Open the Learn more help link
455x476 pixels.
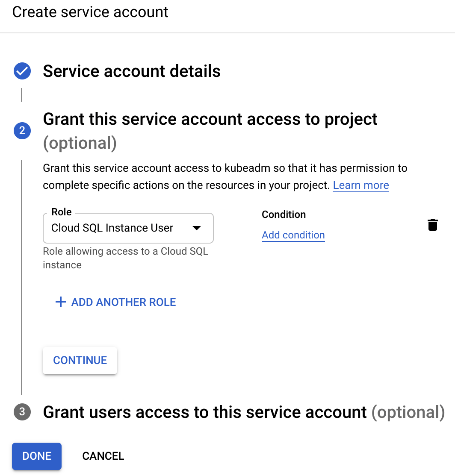coord(360,185)
